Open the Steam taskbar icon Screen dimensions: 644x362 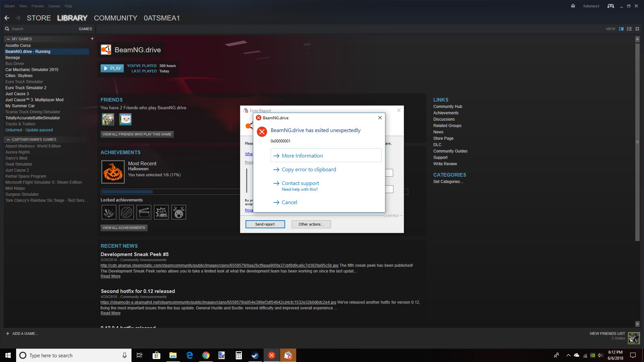click(255, 355)
